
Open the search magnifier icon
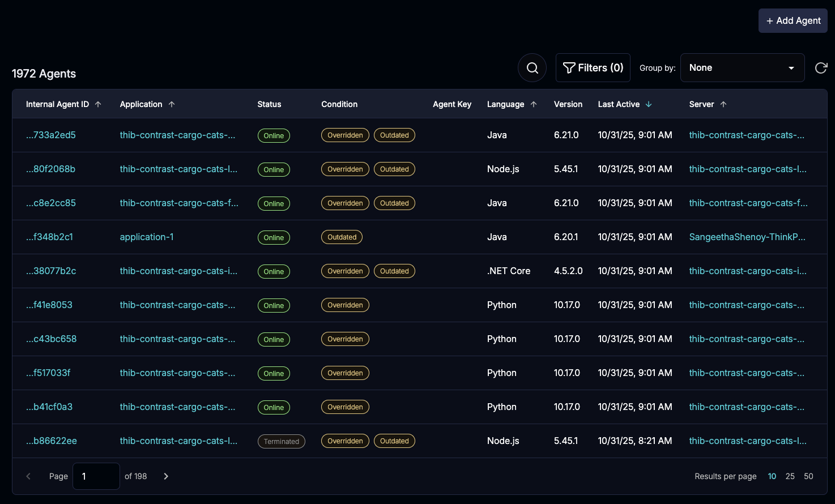tap(531, 67)
